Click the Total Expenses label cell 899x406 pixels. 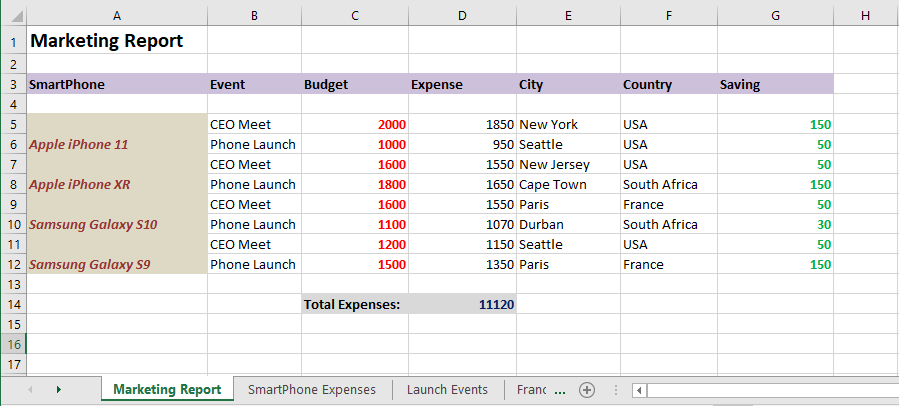[355, 304]
